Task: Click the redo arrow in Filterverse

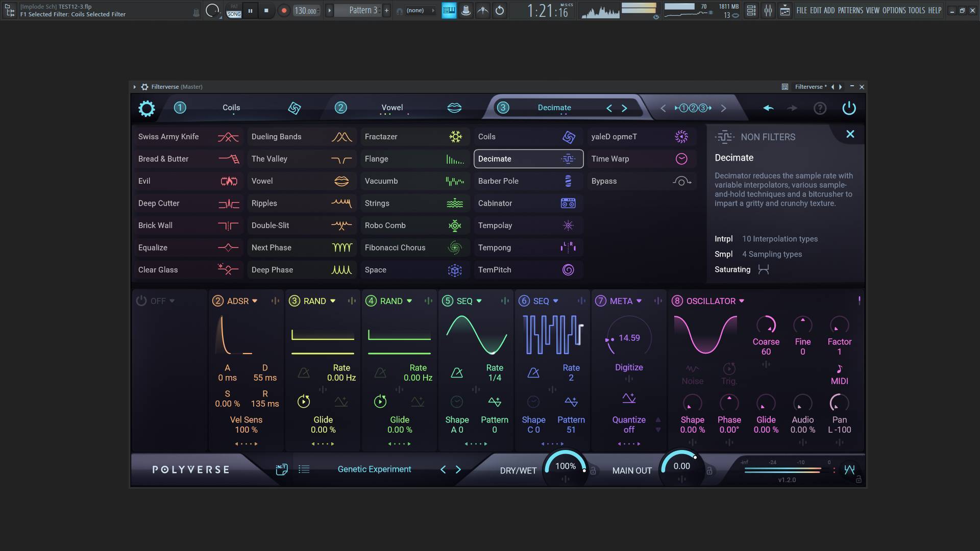Action: pos(792,108)
